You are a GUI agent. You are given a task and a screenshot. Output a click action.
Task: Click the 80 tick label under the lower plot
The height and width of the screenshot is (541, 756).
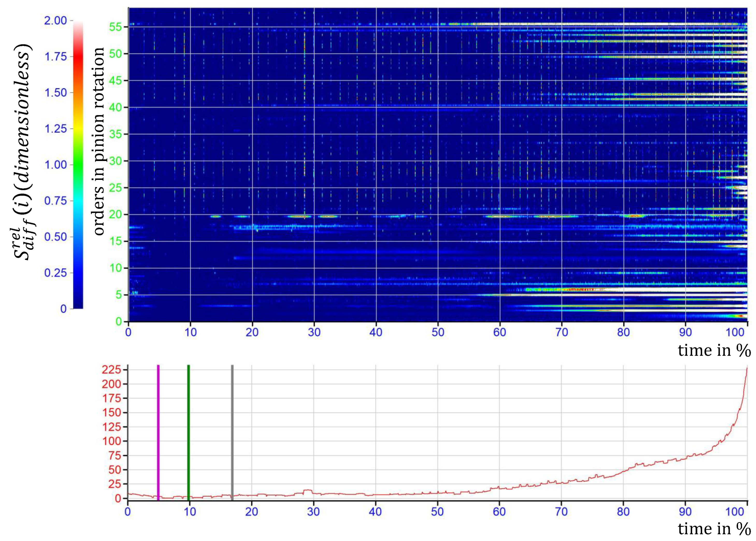point(623,511)
